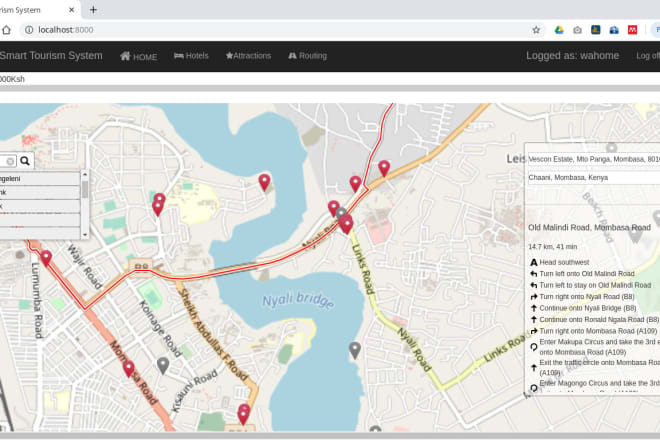Viewport: 660px width, 440px height.
Task: Click the red extension icon in browser toolbar
Action: (632, 30)
